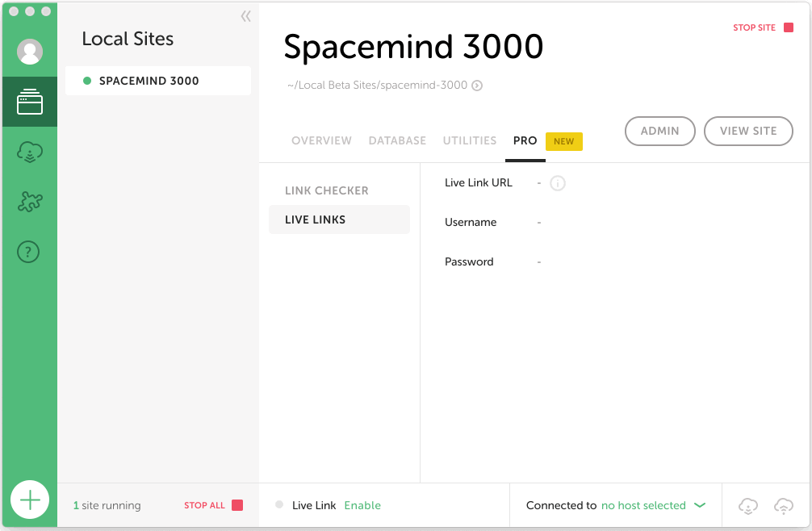Select the Local Sites sidebar icon

(x=30, y=102)
